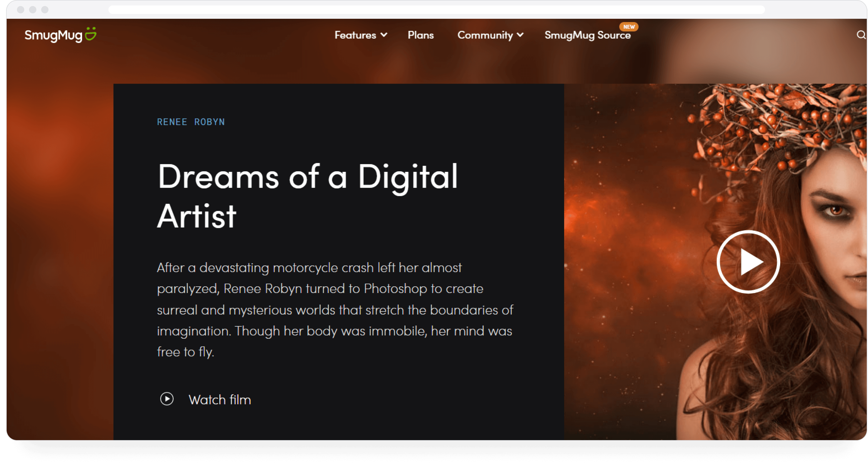Click the orange NEW badge
This screenshot has width=868, height=471.
(629, 27)
